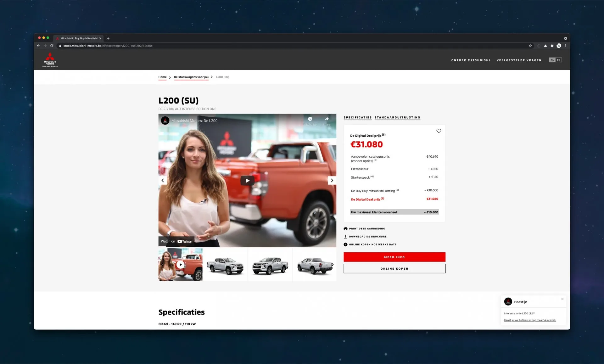Close the Haast je popup
The height and width of the screenshot is (364, 604).
pos(562,299)
